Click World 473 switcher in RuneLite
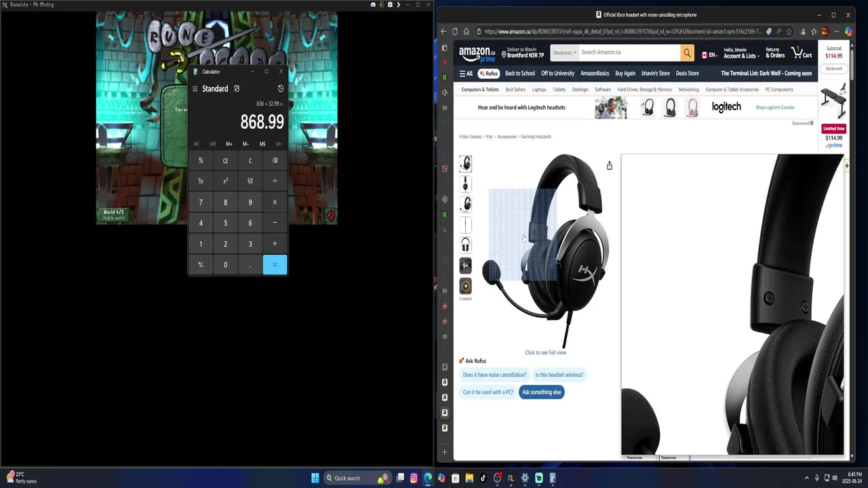Viewport: 868px width, 488px height. click(x=113, y=214)
